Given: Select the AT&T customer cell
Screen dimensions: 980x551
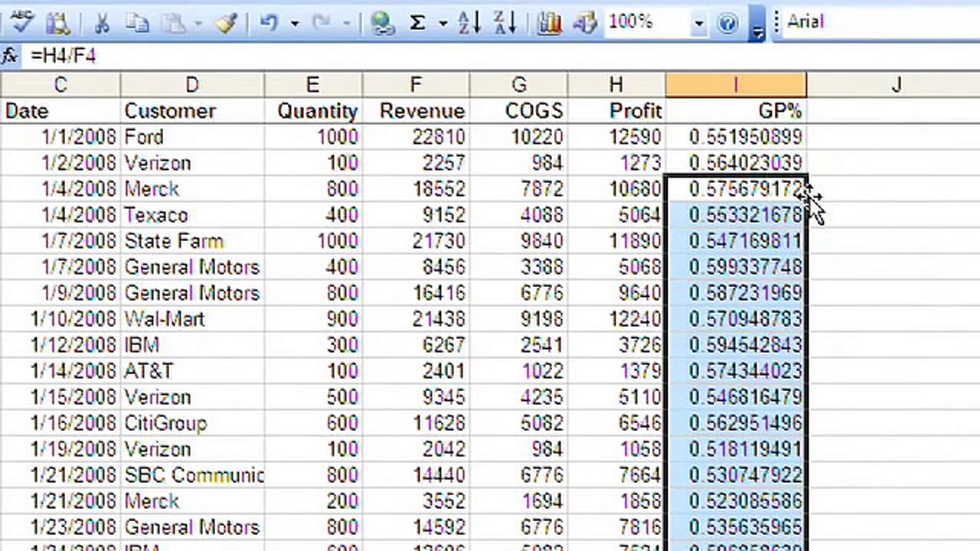Looking at the screenshot, I should pyautogui.click(x=192, y=371).
